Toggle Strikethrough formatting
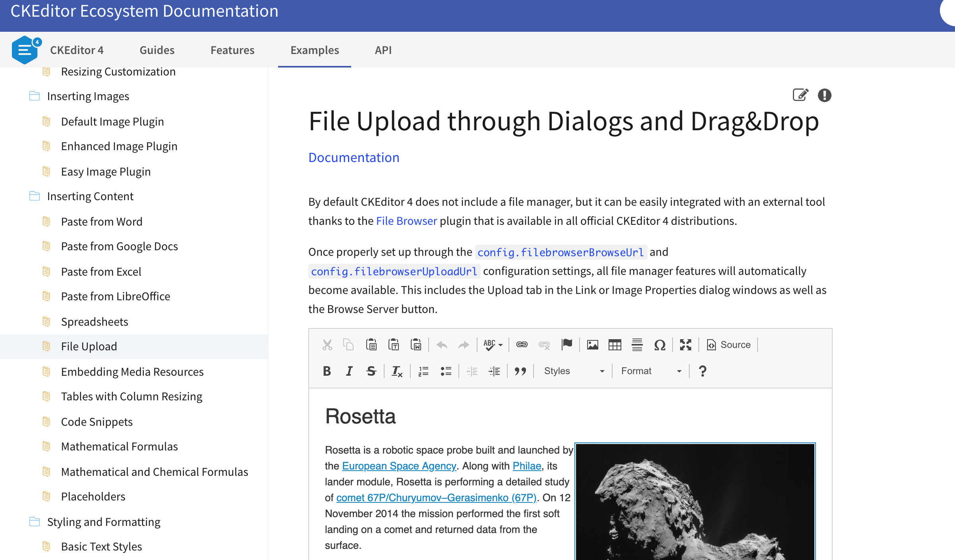The width and height of the screenshot is (955, 560). (371, 371)
